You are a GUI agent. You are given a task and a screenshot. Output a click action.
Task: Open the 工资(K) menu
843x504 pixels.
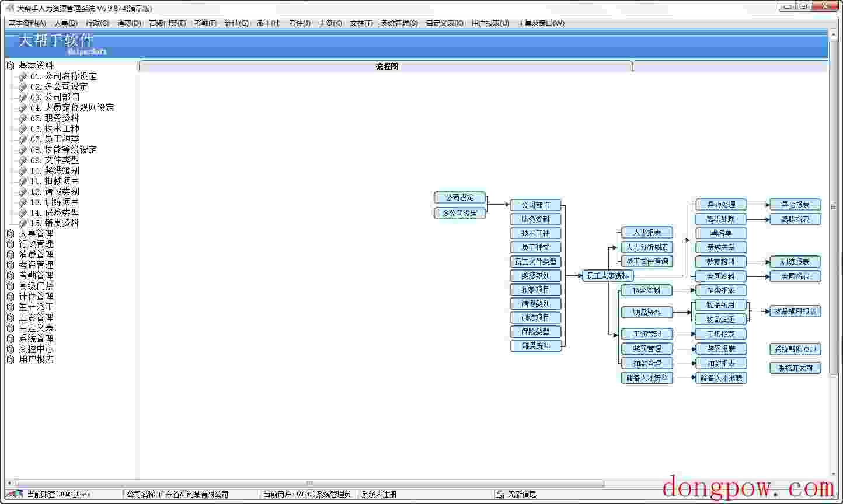tap(330, 23)
